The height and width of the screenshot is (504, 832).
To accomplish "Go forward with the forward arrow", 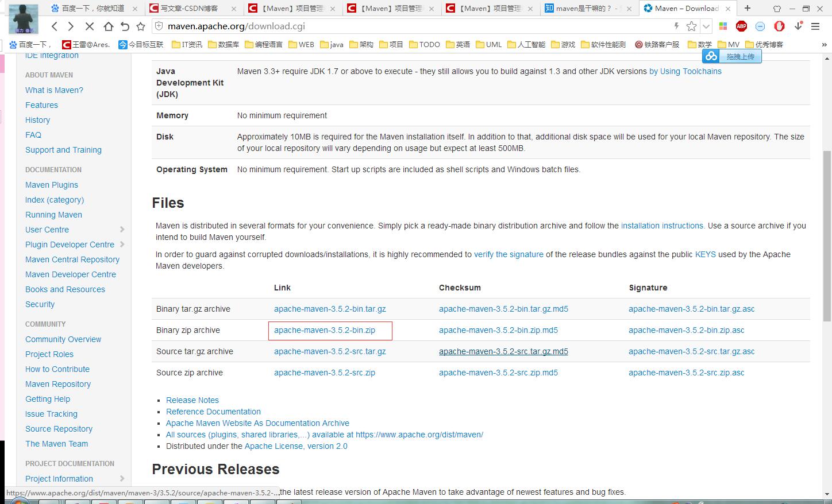I will (71, 26).
